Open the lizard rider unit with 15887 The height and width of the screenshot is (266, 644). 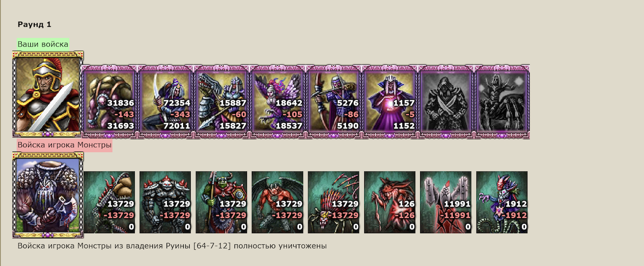pos(222,101)
